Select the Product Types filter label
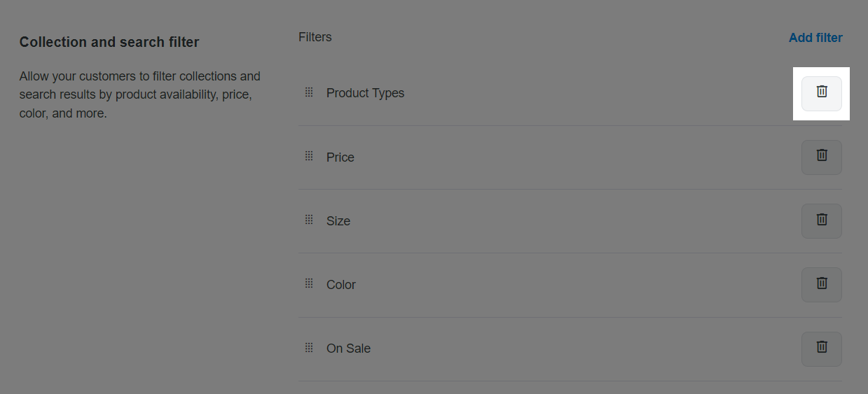This screenshot has height=394, width=868. coord(365,93)
